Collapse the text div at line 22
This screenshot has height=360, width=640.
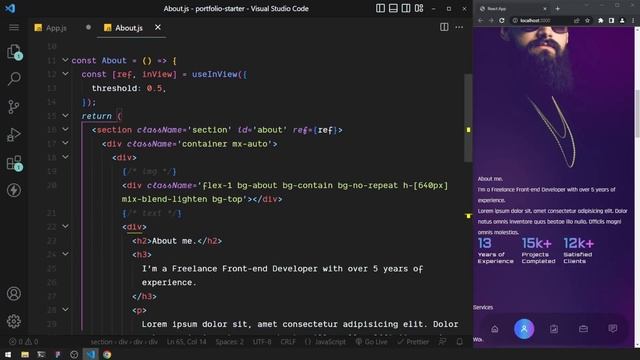point(65,227)
